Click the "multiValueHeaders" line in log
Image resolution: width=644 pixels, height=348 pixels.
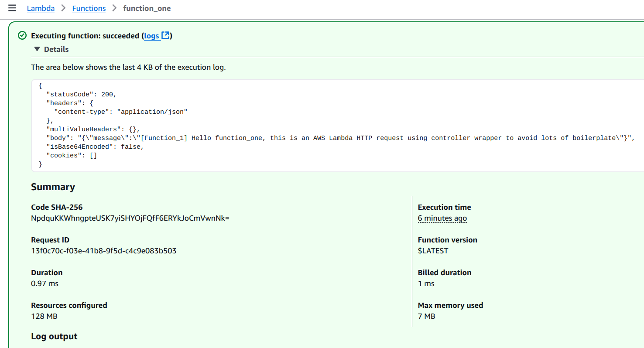click(x=93, y=129)
